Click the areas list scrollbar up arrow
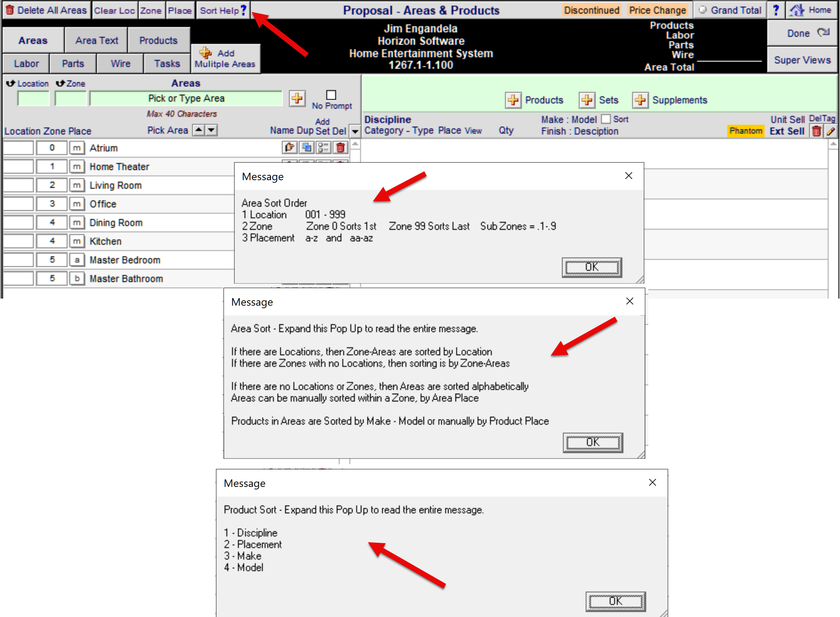Screen dimensions: 840x617 tap(355, 144)
